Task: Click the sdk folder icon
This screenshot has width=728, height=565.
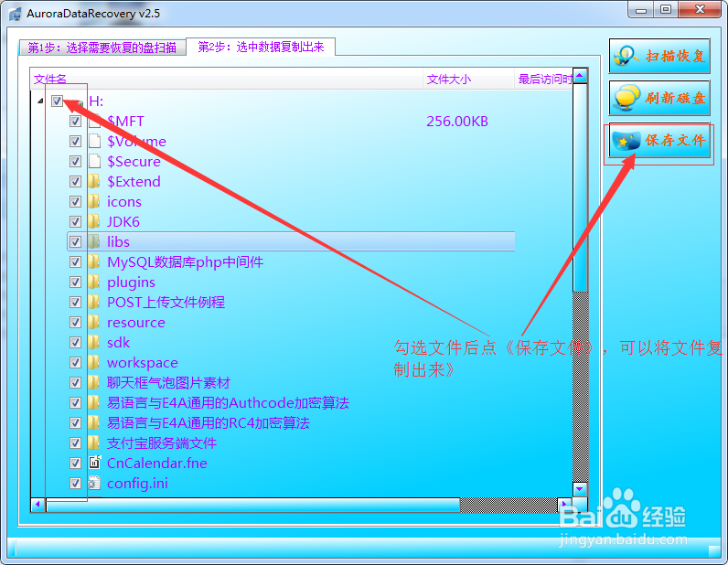Action: click(94, 342)
